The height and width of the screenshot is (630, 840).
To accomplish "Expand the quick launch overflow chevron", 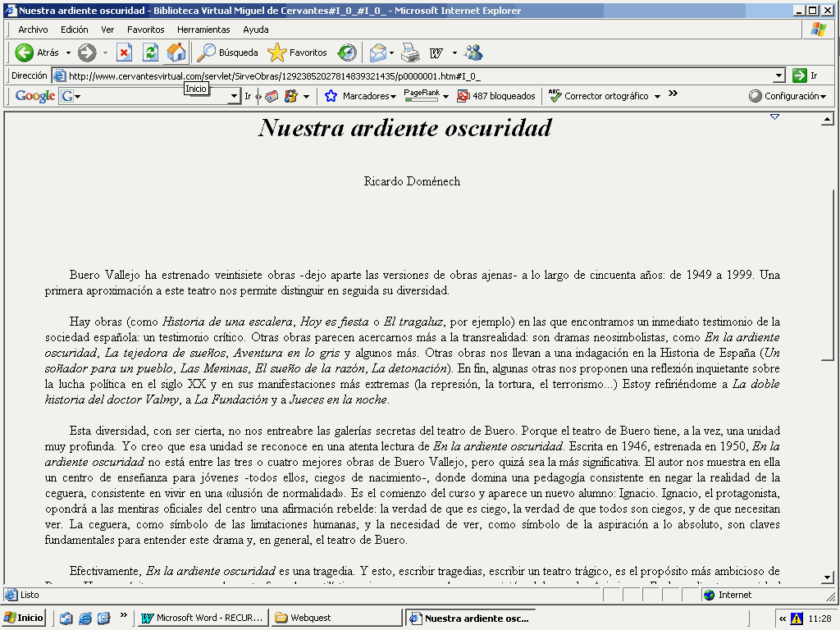I will (124, 615).
